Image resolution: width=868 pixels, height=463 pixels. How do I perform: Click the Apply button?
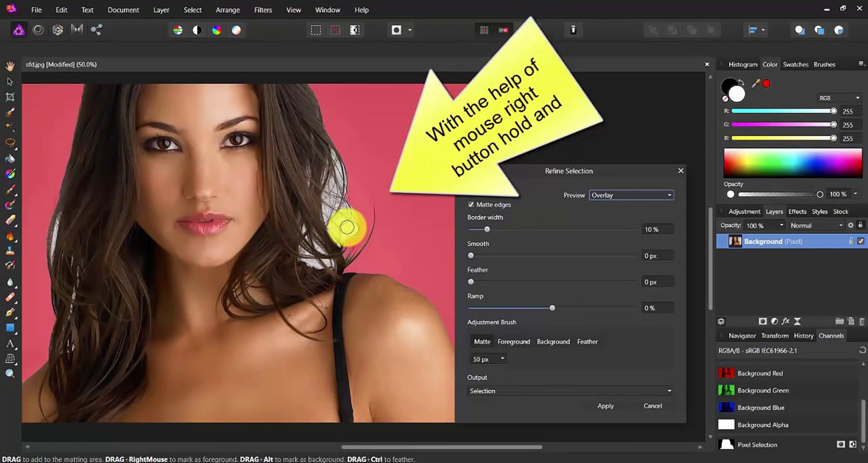pyautogui.click(x=605, y=406)
